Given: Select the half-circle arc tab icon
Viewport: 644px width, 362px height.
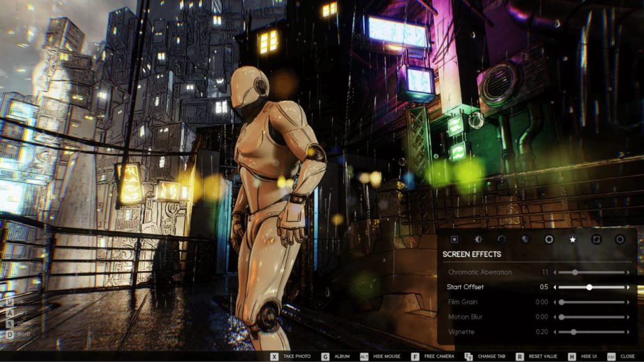Looking at the screenshot, I should [501, 239].
